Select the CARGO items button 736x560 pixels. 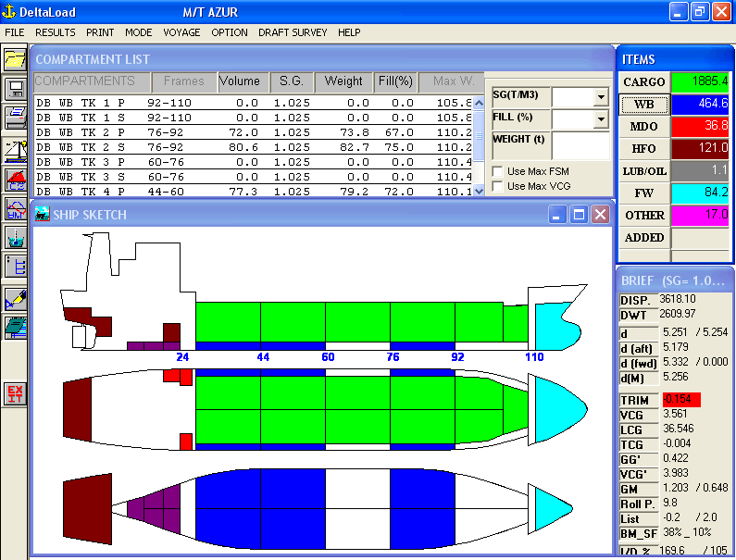[x=644, y=82]
